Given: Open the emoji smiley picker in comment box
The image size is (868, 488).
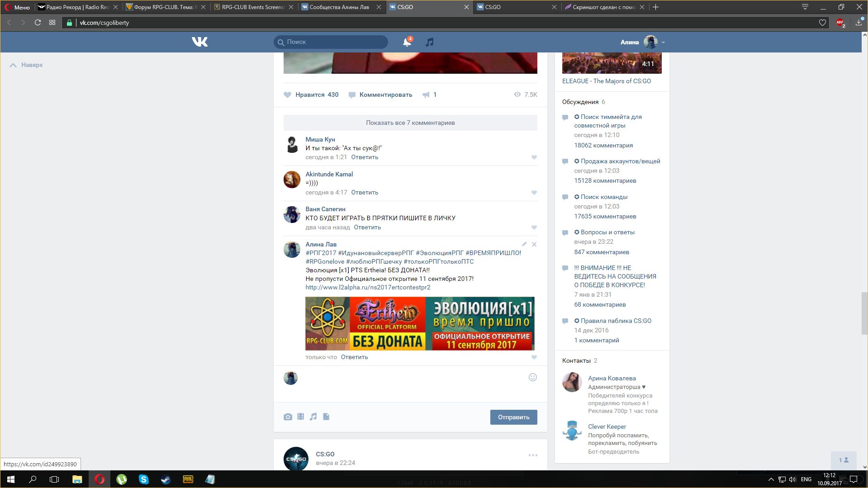Looking at the screenshot, I should 533,377.
